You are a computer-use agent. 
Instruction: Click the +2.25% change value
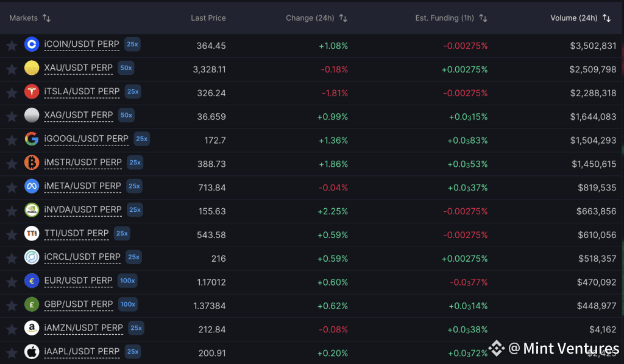coord(333,211)
